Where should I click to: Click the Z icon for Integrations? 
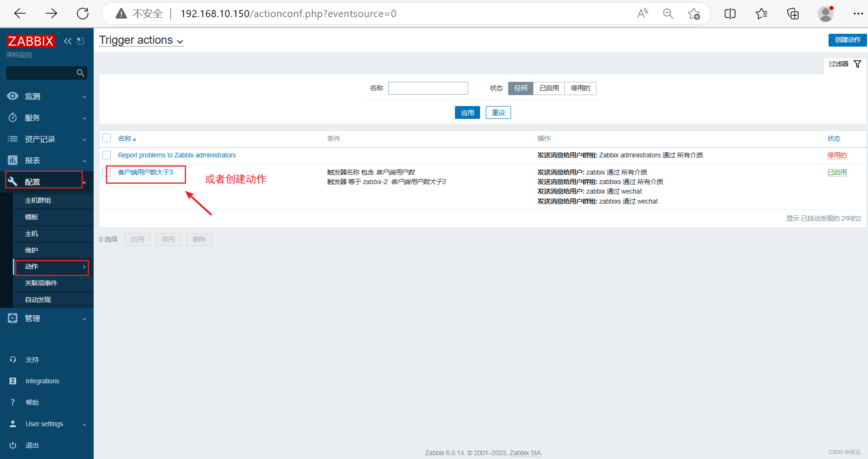point(13,381)
